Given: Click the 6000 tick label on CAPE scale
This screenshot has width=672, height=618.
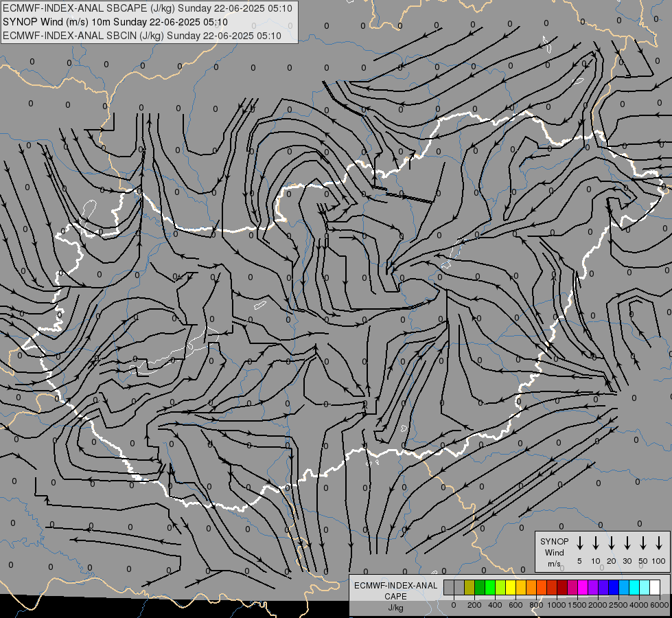Looking at the screenshot, I should coord(659,605).
